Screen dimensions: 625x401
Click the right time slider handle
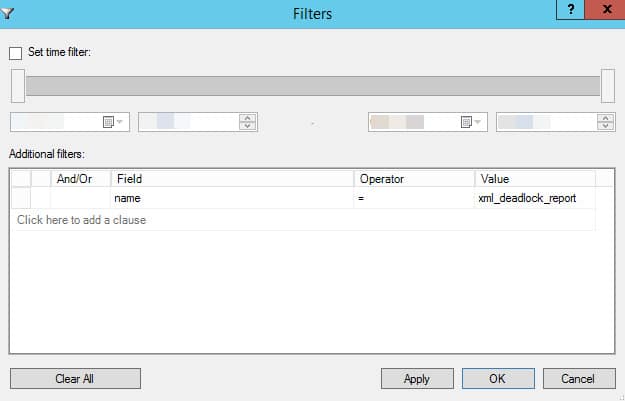click(608, 86)
